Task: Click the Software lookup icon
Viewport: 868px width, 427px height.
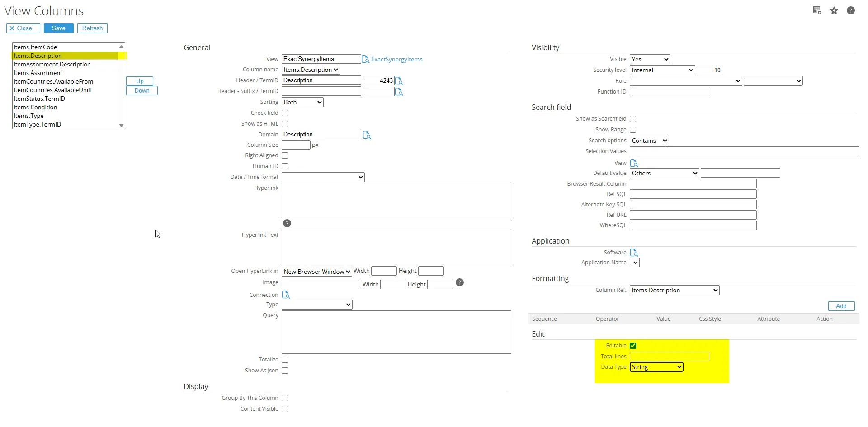Action: [634, 253]
